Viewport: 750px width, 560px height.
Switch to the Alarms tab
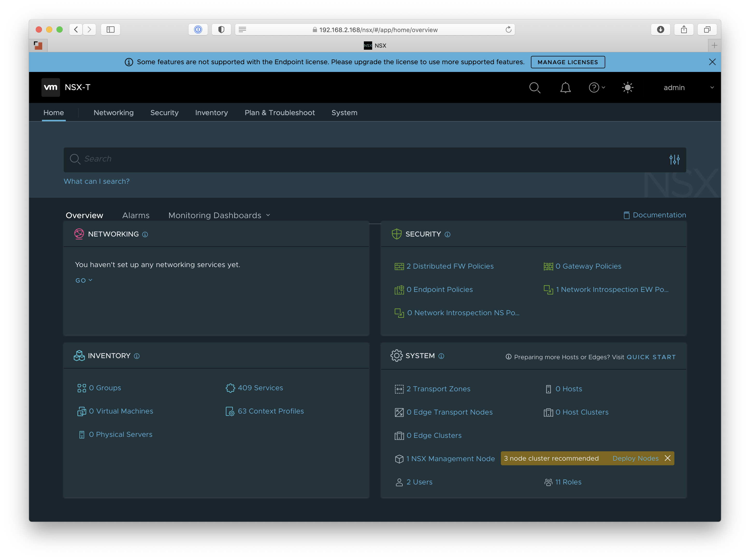pyautogui.click(x=136, y=216)
